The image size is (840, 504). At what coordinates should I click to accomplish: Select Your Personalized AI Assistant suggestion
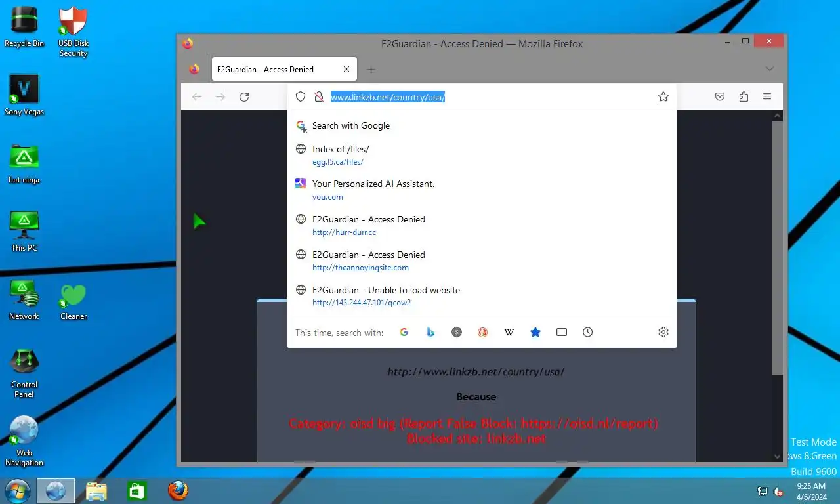482,190
